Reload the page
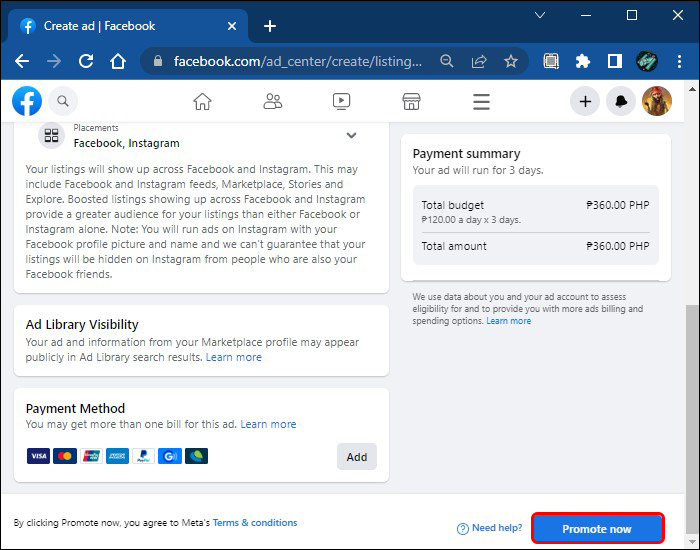The height and width of the screenshot is (550, 700). point(86,61)
